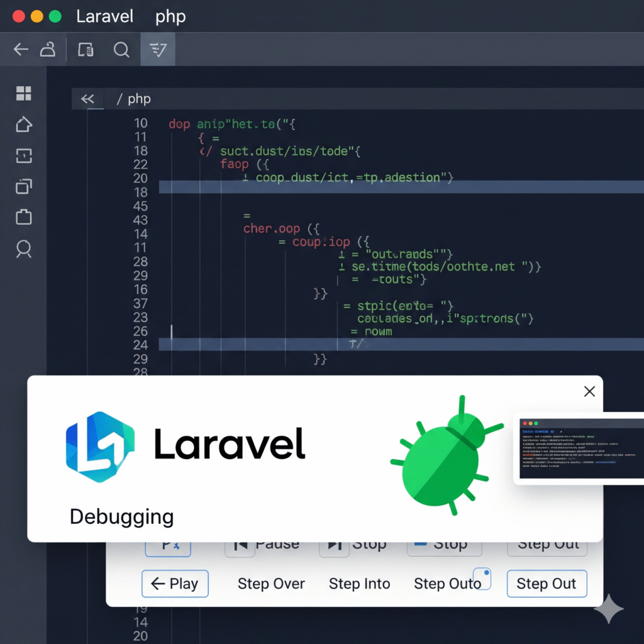
Task: Click the partially hidden Pause button
Action: [277, 546]
